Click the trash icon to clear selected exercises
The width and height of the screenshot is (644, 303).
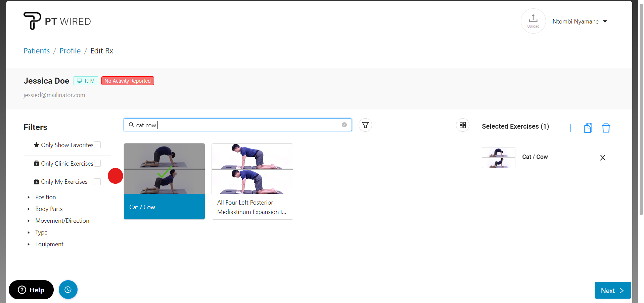click(606, 128)
